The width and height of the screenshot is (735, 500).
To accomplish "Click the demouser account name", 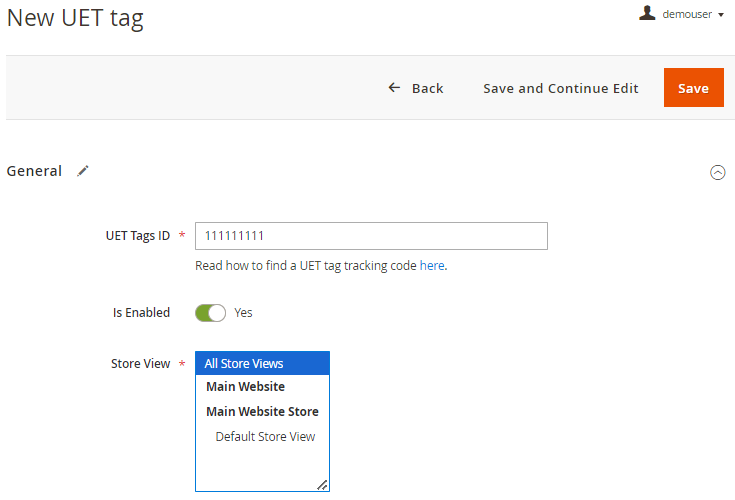I will coord(687,15).
